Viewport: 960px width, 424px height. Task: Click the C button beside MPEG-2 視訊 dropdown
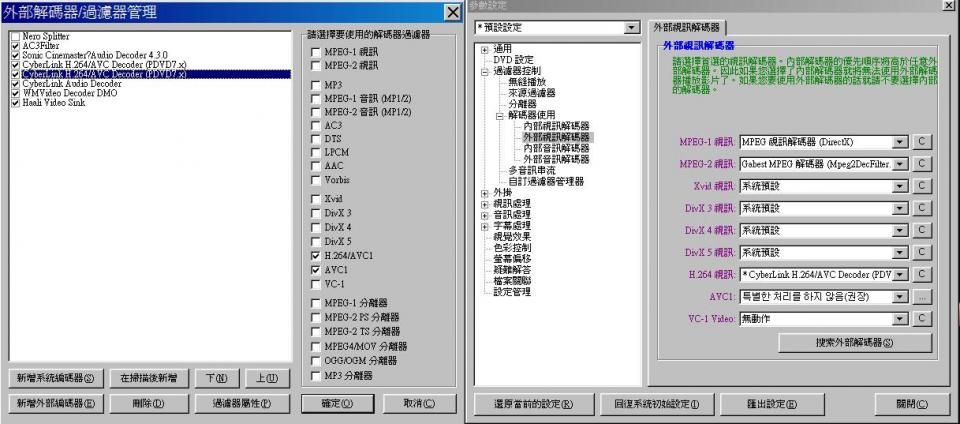pos(922,164)
